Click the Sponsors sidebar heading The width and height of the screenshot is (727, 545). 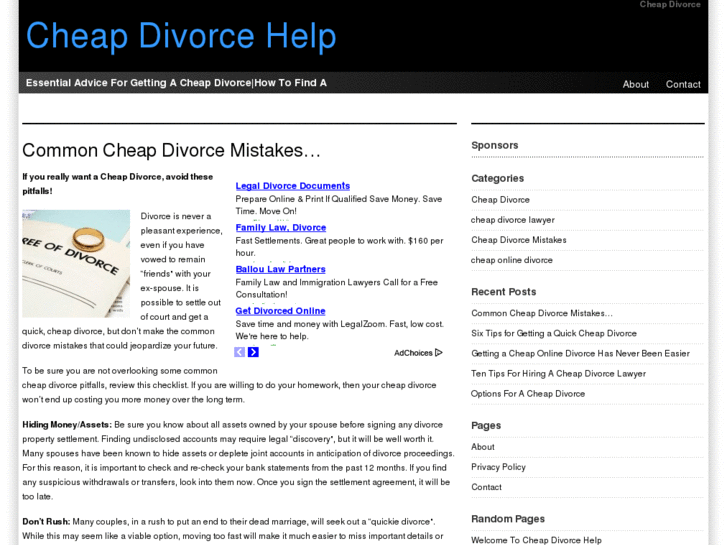[x=495, y=145]
